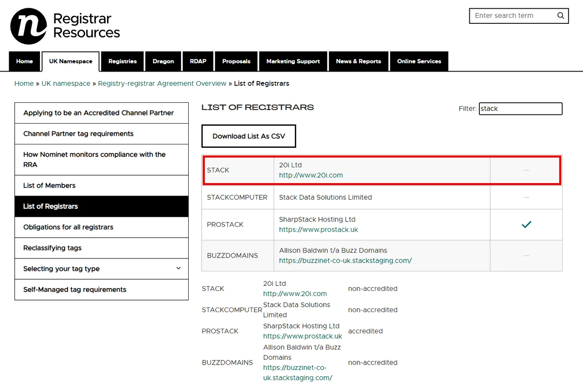This screenshot has width=583, height=392.
Task: Open buzzinet-co-uk.stackstaging.com link in table
Action: coord(345,261)
